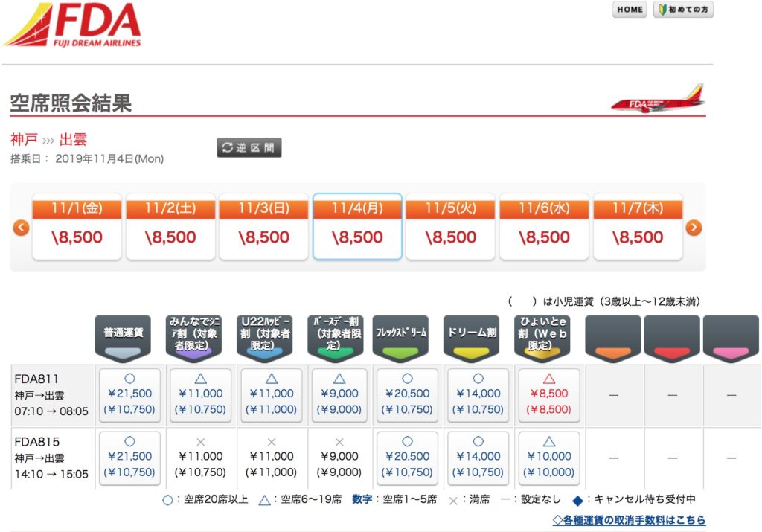Screen dimensions: 762x532
Task: Select the 11/3(日) date tab
Action: 263,227
